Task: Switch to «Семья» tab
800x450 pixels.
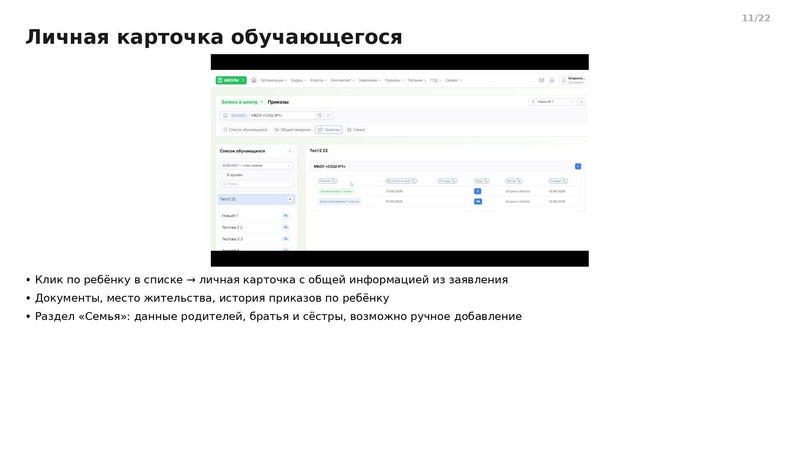Action: pyautogui.click(x=356, y=130)
